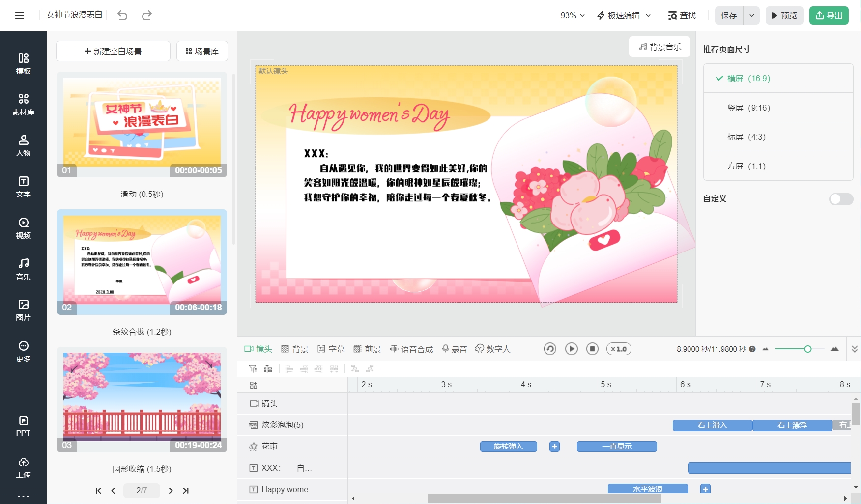
Task: Switch to the 数字人 digital human tab
Action: pyautogui.click(x=493, y=349)
